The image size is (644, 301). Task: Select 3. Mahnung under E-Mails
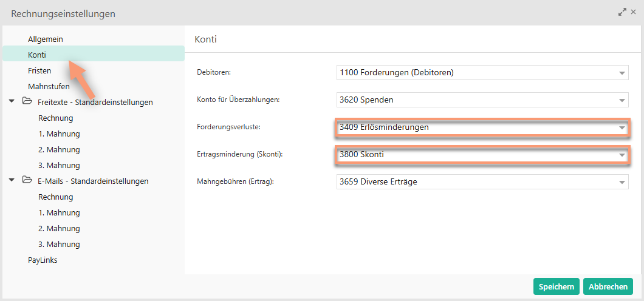(59, 245)
